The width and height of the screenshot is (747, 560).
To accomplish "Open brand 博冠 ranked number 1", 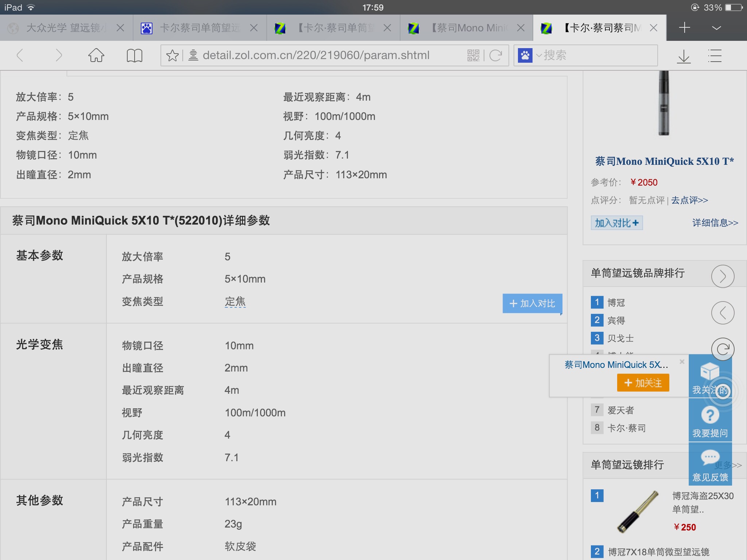I will point(616,303).
